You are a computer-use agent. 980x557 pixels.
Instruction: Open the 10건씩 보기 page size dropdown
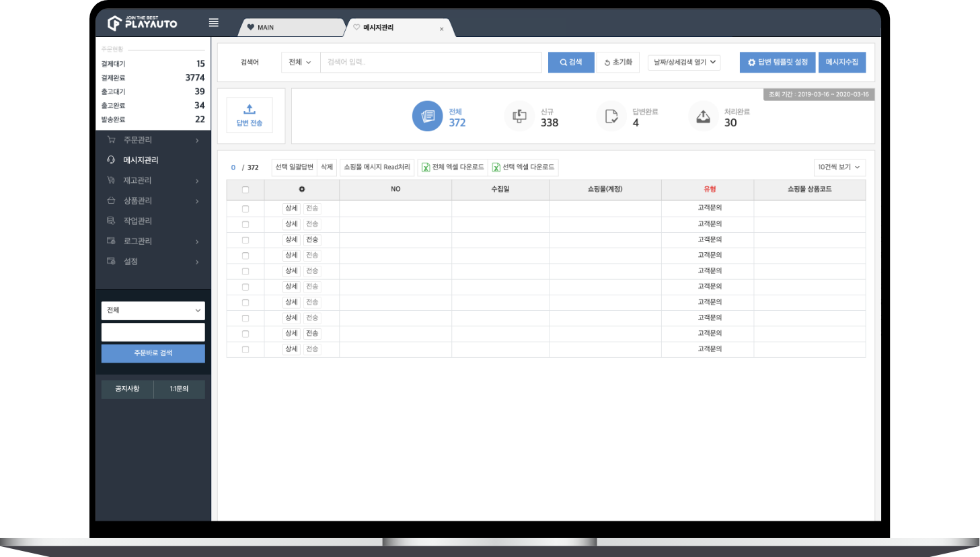[x=839, y=168]
